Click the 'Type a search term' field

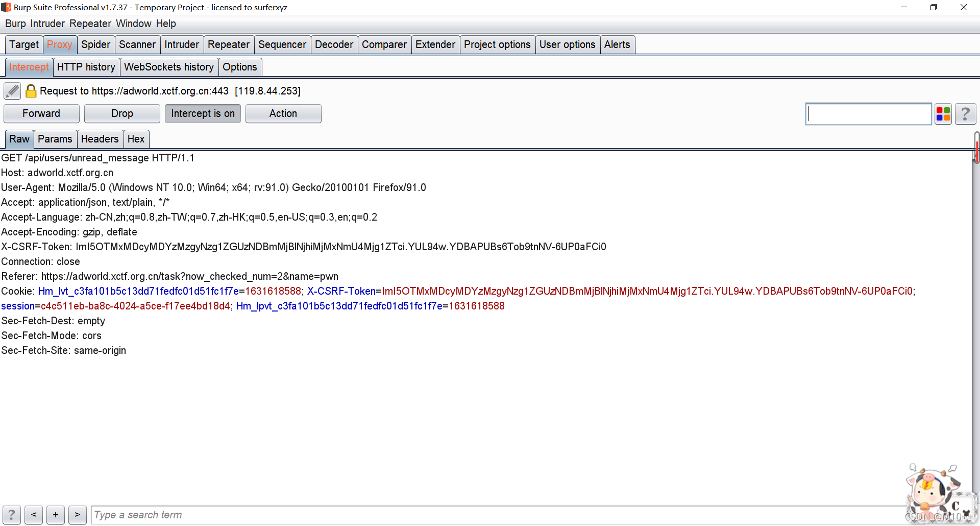point(500,515)
